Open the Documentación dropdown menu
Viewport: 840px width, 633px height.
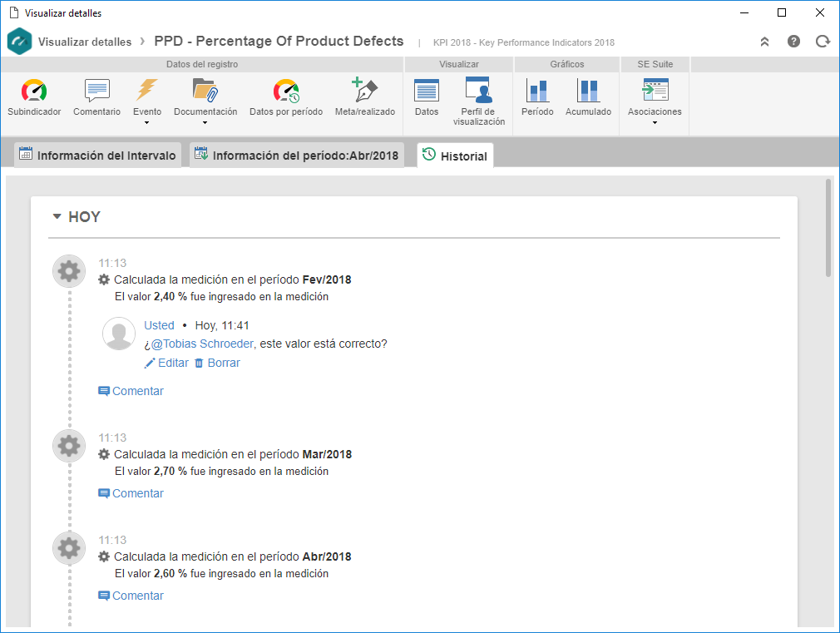205,123
